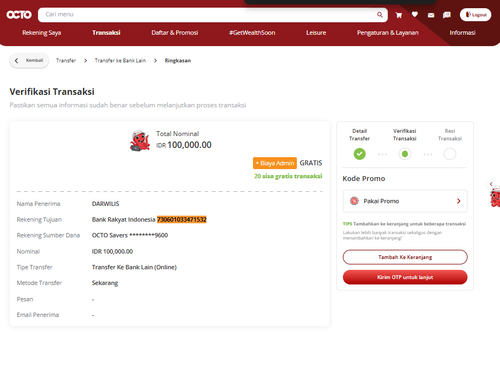Viewport: 500px width, 375px height.
Task: Focus the Cari menu search field
Action: point(213,15)
